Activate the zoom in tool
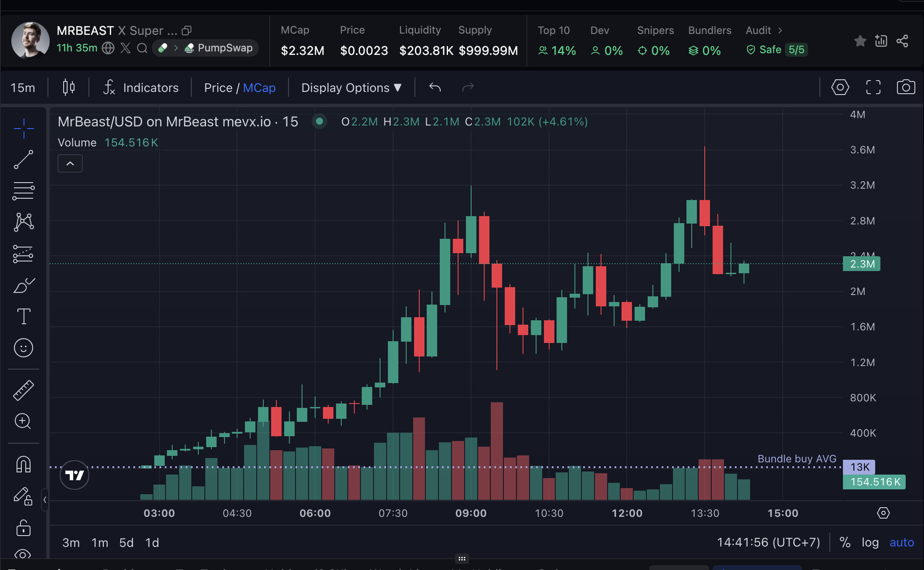The image size is (924, 570). [24, 421]
